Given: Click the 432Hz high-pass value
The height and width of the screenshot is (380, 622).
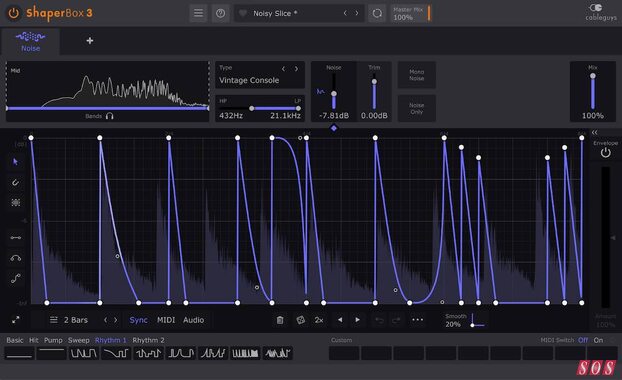Looking at the screenshot, I should (x=231, y=116).
